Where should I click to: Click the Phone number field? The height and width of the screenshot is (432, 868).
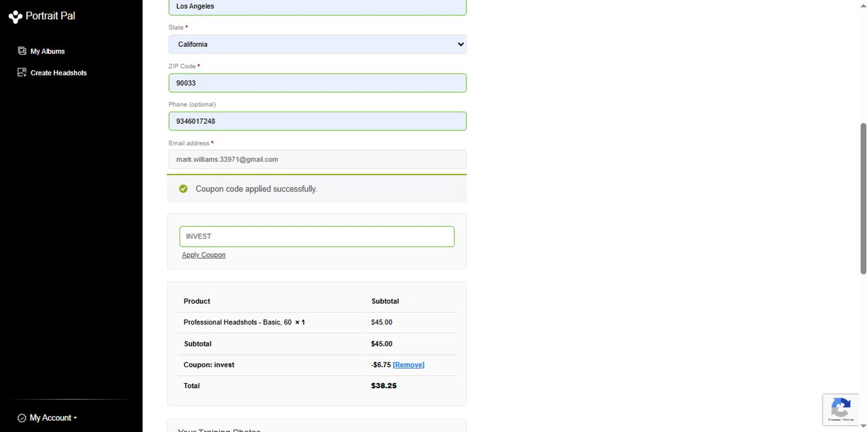pyautogui.click(x=317, y=121)
